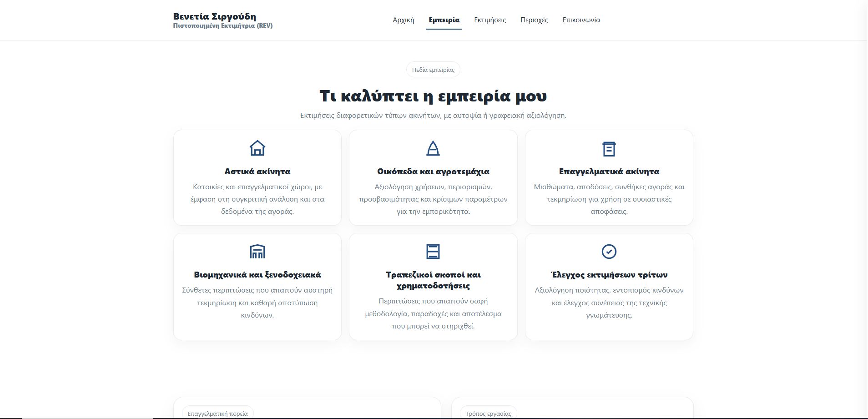
Task: Open the Περιοχές menu item
Action: click(534, 20)
